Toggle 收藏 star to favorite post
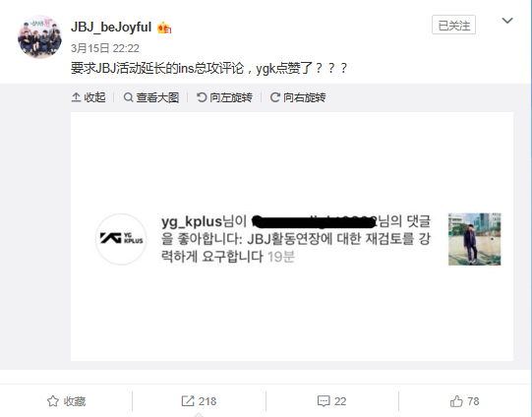The height and width of the screenshot is (417, 532). pos(66,401)
